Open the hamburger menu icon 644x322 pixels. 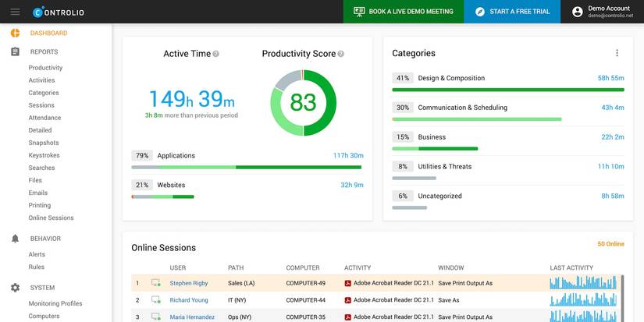coord(15,12)
